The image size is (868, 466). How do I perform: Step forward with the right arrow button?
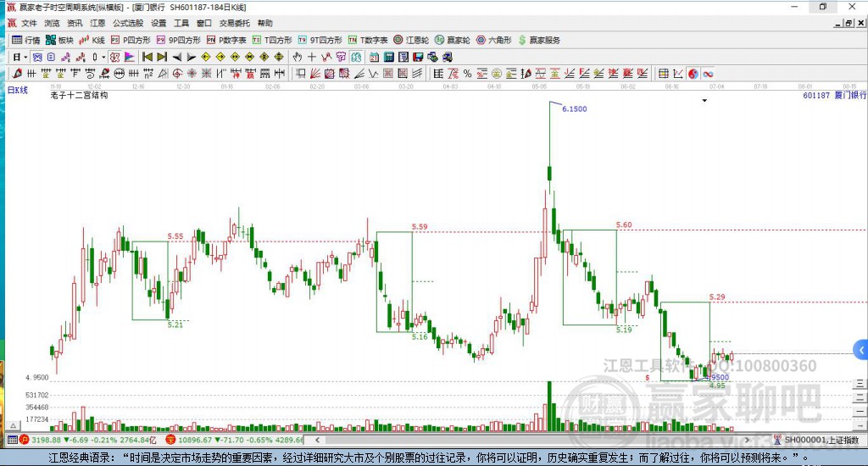(192, 57)
